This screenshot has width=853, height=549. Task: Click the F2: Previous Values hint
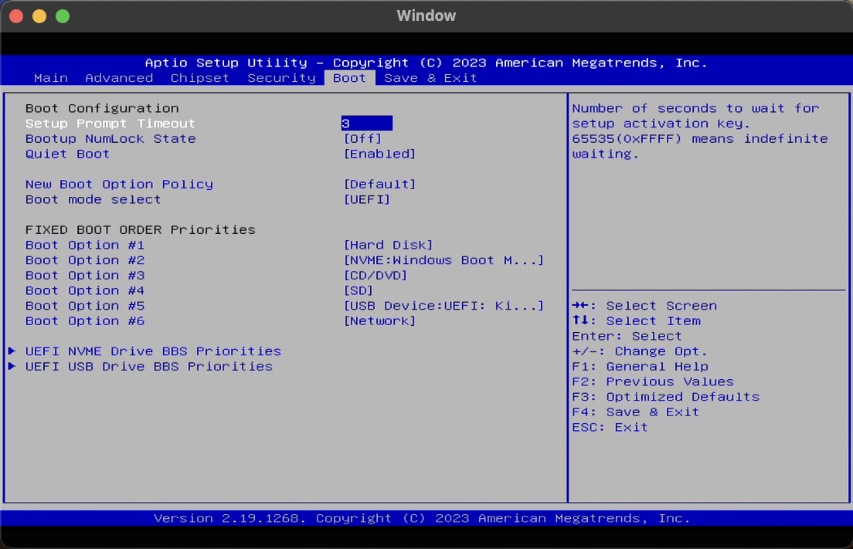point(653,382)
